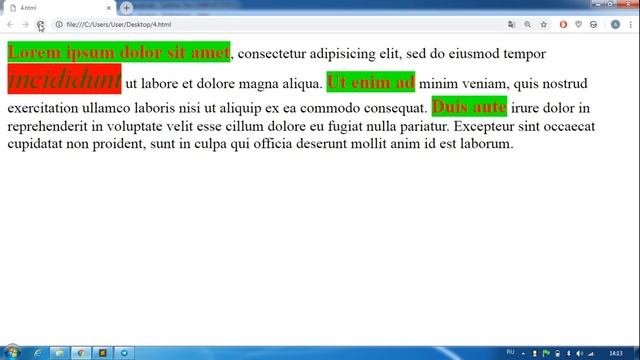Click the text 'cupidatat non proident'

tap(76, 144)
